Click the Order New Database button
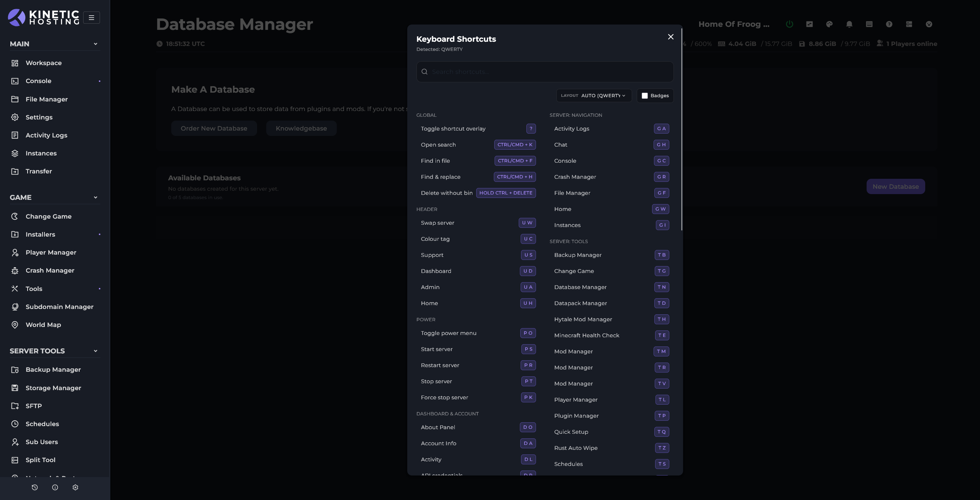This screenshot has width=980, height=500. pyautogui.click(x=214, y=128)
